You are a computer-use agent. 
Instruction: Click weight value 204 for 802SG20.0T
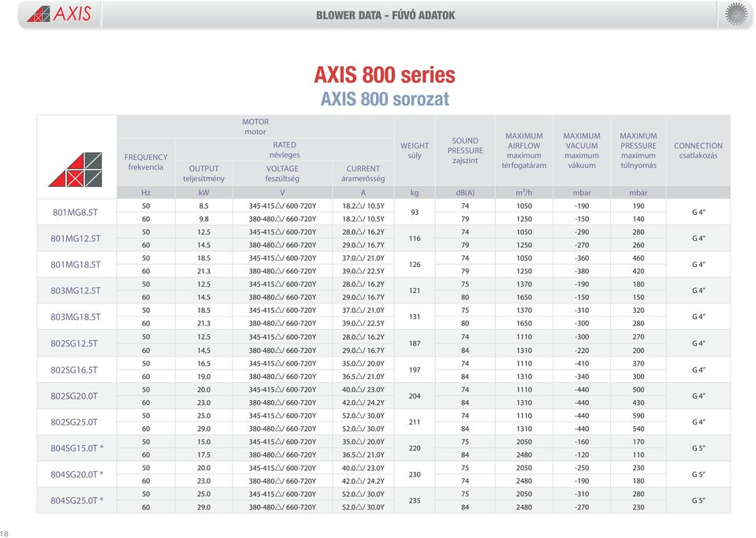[x=415, y=396]
